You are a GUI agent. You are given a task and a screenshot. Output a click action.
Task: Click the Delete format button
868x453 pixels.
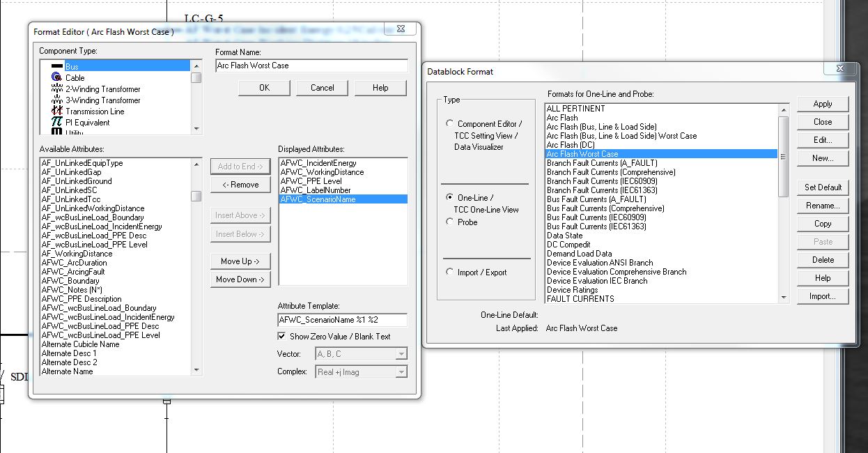click(x=823, y=260)
